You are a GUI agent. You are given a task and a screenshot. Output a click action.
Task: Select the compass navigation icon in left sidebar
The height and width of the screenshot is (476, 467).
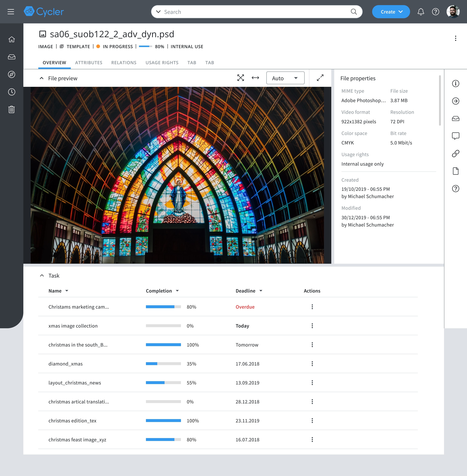tap(12, 75)
